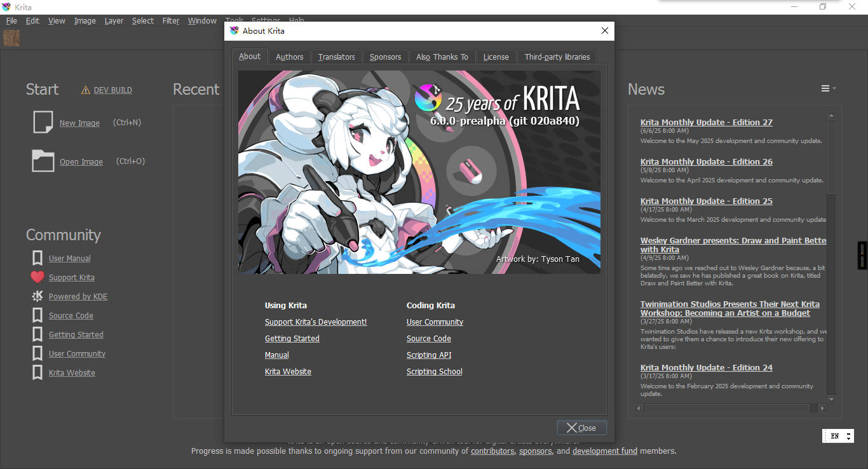This screenshot has width=868, height=469.
Task: Click the Open Image folder icon
Action: pos(43,161)
